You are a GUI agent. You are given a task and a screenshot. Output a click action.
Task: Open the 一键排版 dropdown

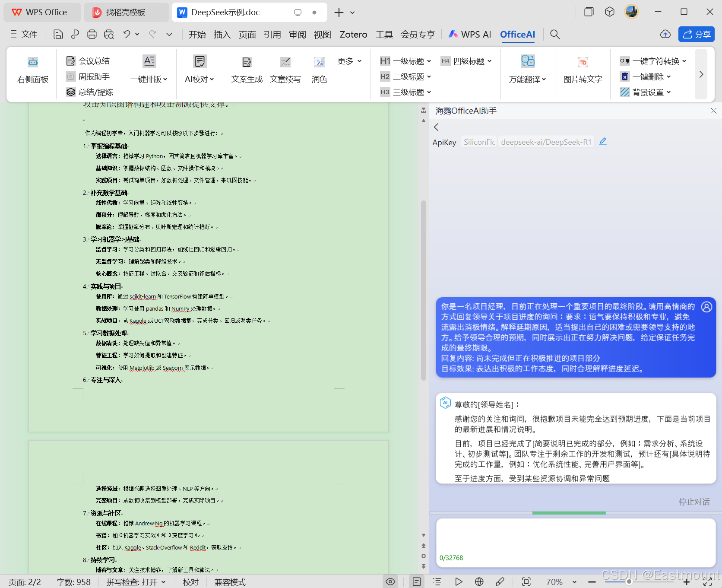[149, 79]
